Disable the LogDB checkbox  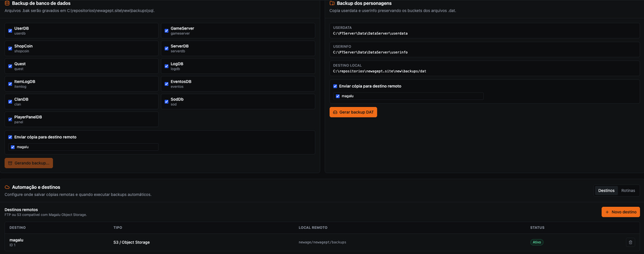(x=167, y=66)
